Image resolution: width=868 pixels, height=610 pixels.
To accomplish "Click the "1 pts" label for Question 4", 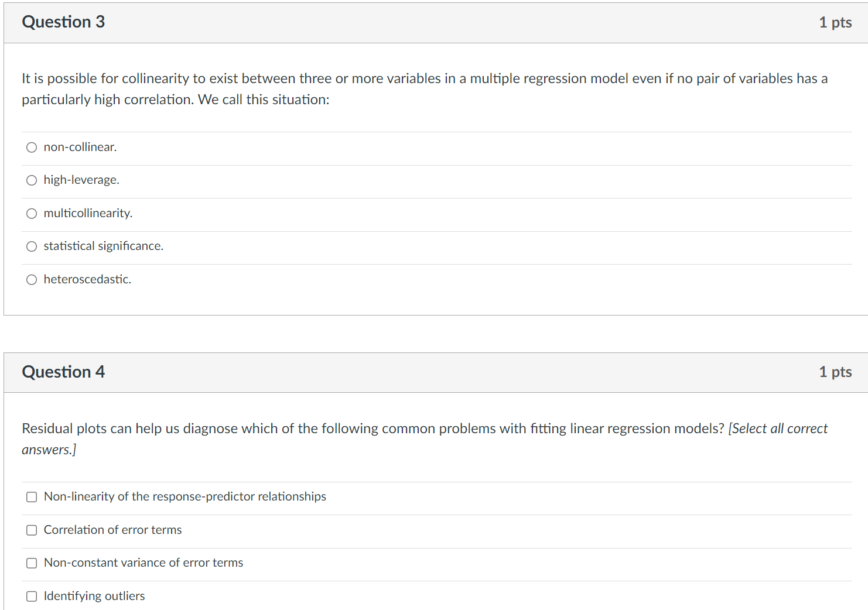I will pos(835,372).
